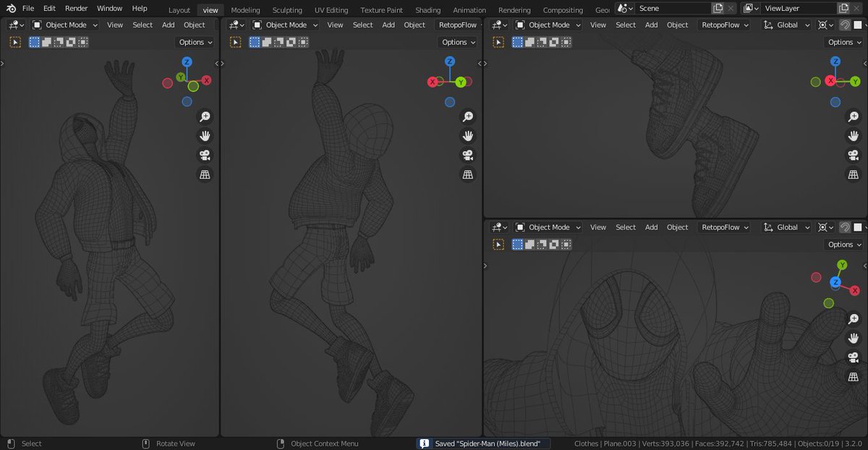868x450 pixels.
Task: Select the Tweak tool in the left viewport toolbar
Action: click(15, 42)
